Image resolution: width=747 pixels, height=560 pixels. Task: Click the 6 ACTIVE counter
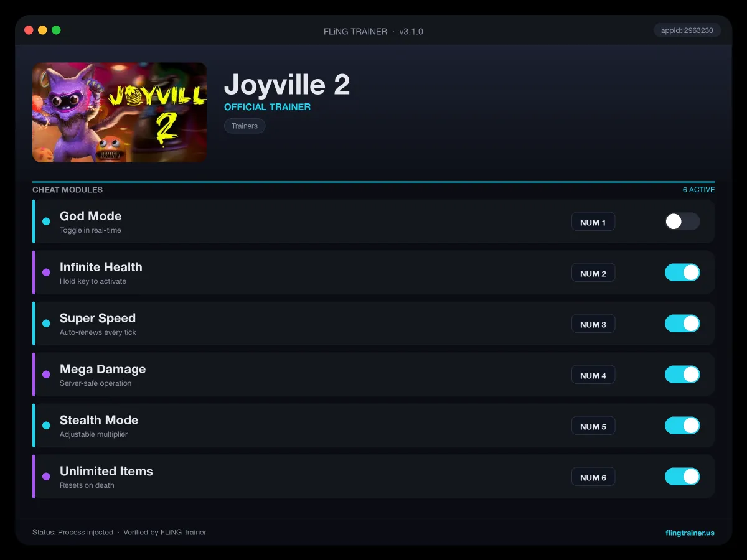[698, 190]
